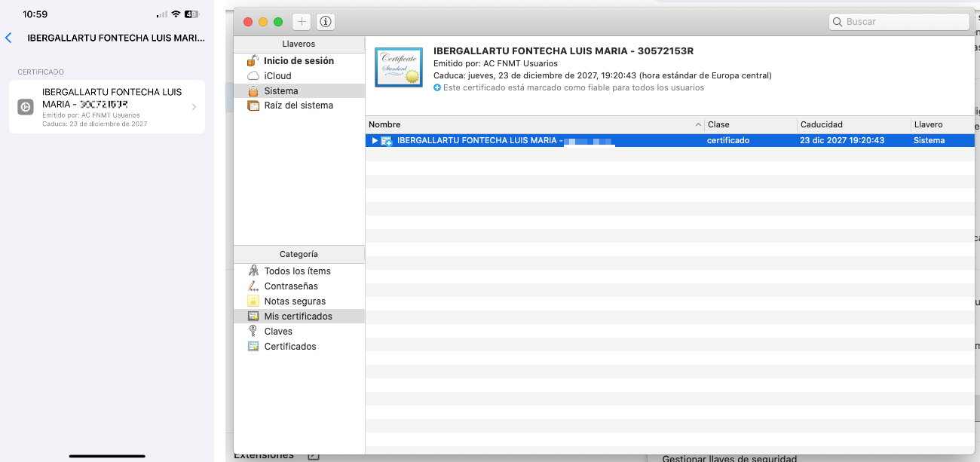Click the "Caduca: jueves, 23 de diciembre" line

click(x=602, y=75)
